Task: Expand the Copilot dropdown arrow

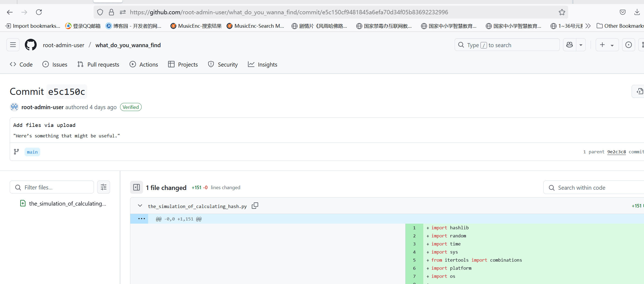Action: [581, 45]
